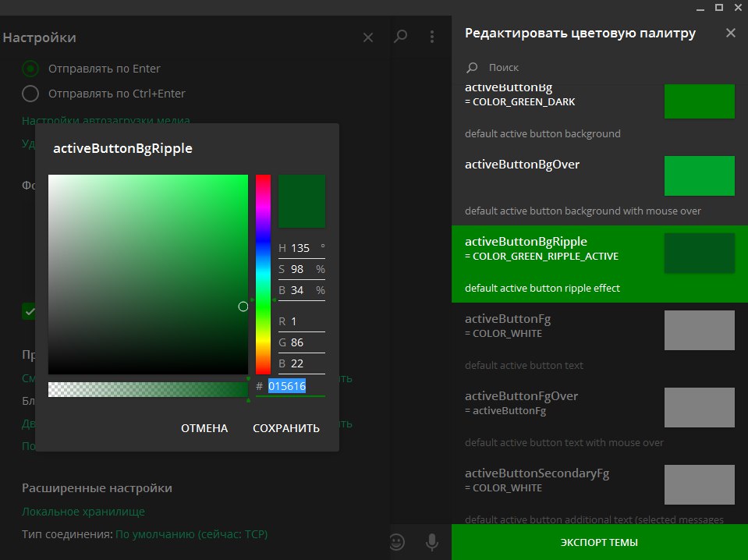Select Отправлять по Ctrl+Enter radio button
This screenshot has height=560, width=748.
[x=30, y=94]
